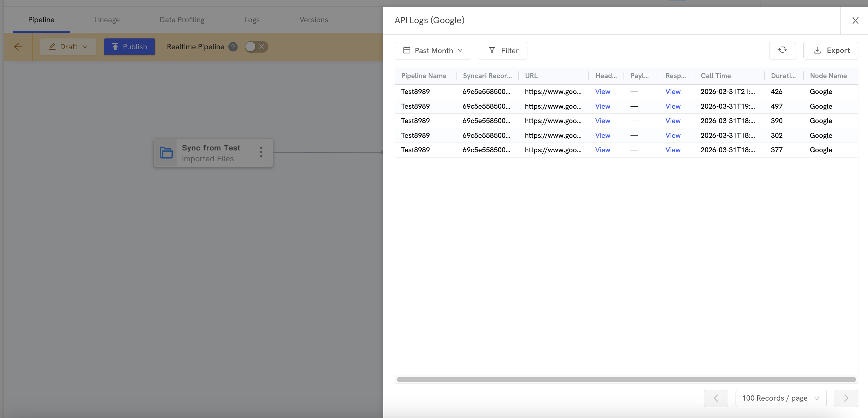Open the Past Month date range dropdown
The width and height of the screenshot is (868, 418).
point(433,50)
